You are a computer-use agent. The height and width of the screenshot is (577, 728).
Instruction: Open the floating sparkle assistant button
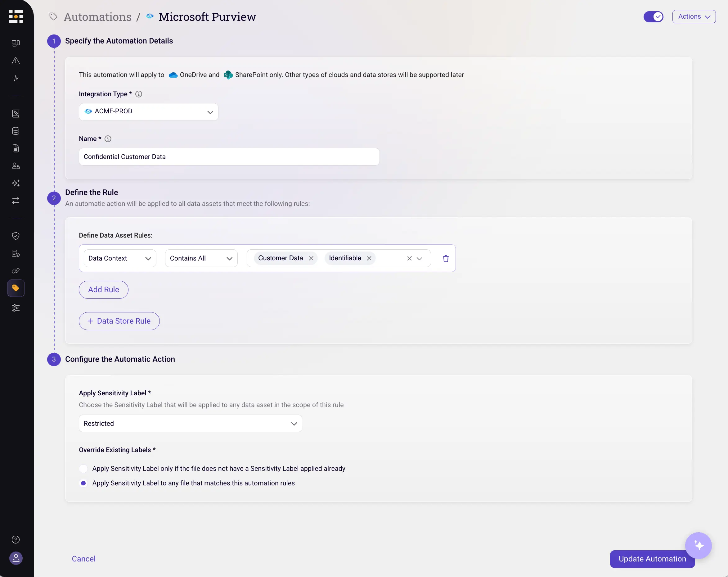[698, 546]
